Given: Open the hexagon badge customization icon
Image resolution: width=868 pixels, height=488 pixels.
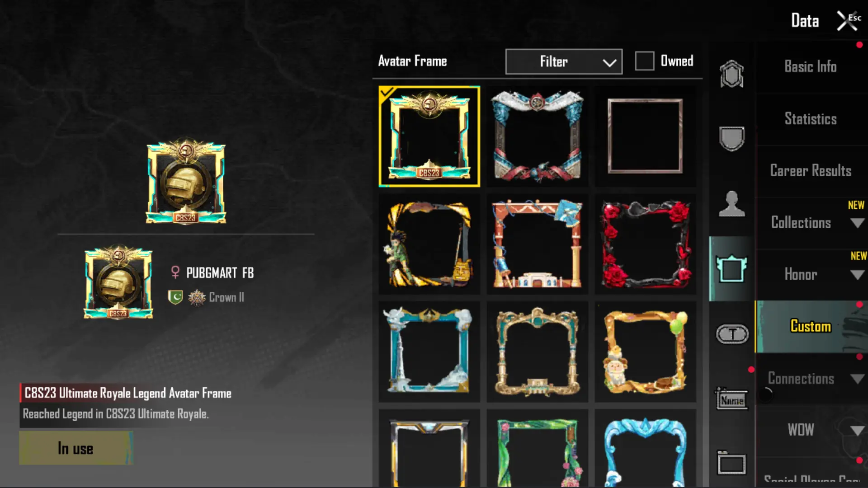Looking at the screenshot, I should tap(731, 74).
